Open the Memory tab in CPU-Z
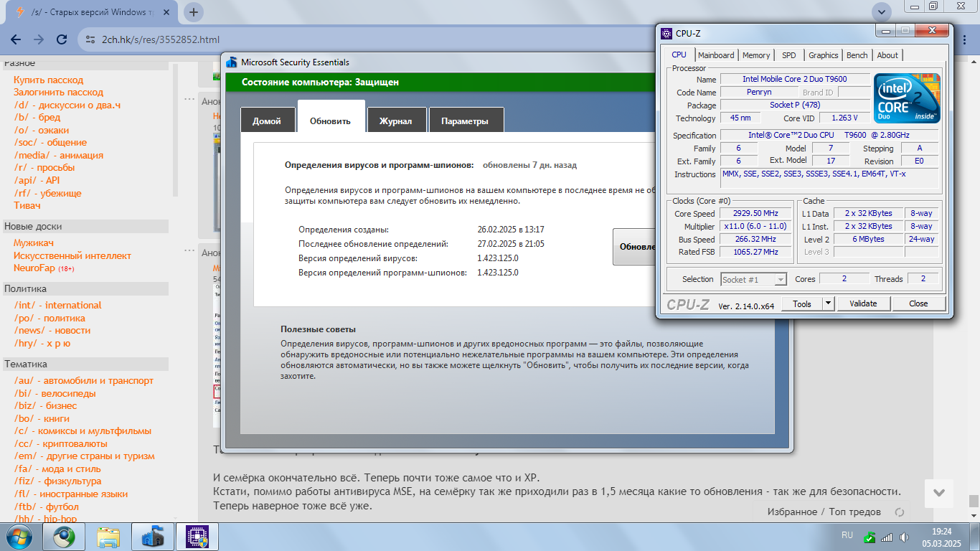Screen dimensions: 980x551 (x=756, y=55)
